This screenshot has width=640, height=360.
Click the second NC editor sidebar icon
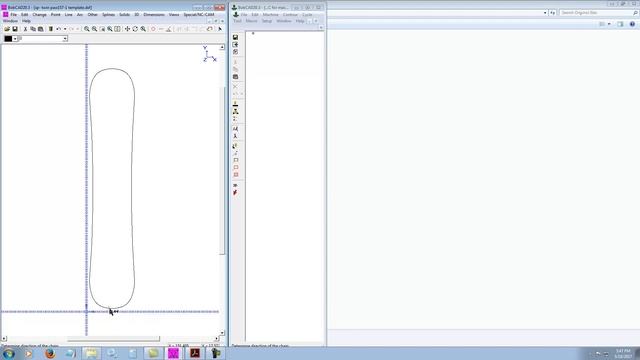click(x=236, y=44)
